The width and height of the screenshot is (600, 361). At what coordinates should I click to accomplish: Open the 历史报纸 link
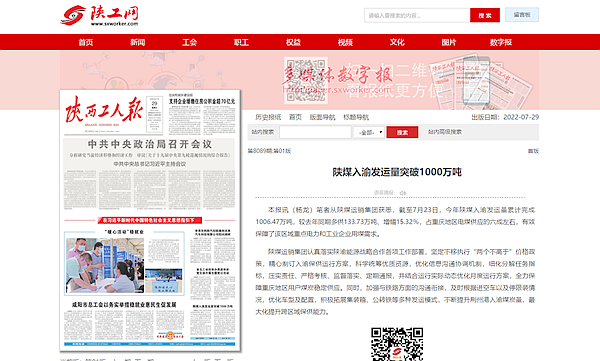[268, 117]
